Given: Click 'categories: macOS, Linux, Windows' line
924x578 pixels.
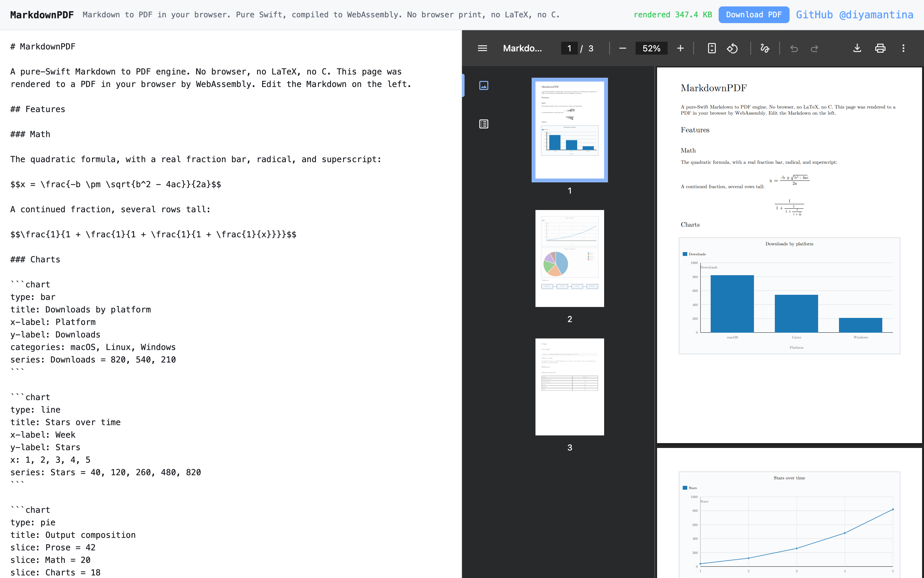Looking at the screenshot, I should [x=93, y=347].
